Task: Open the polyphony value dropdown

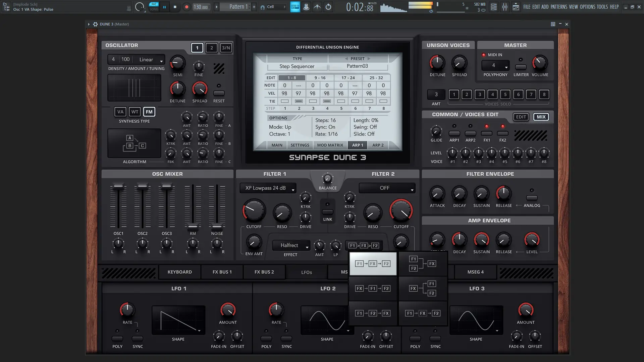Action: coord(495,65)
